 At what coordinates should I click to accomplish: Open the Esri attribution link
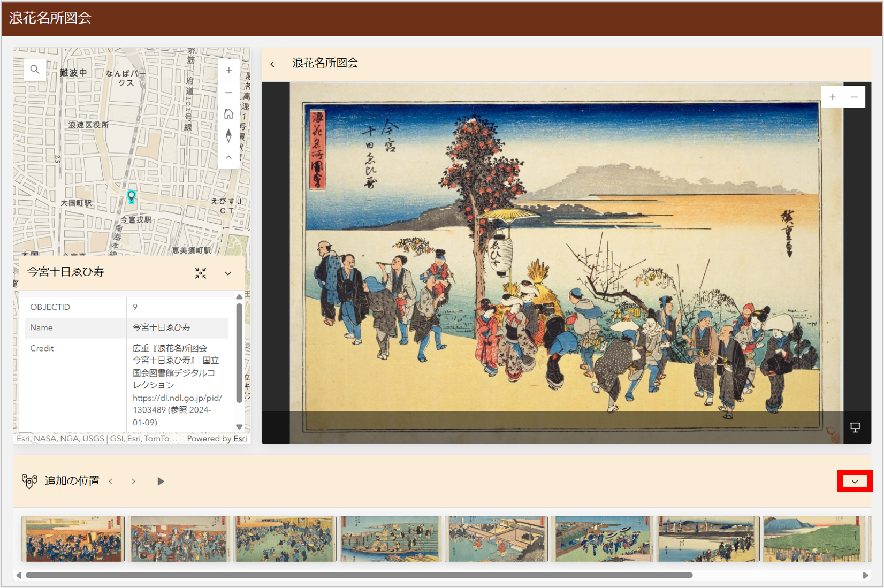[x=240, y=439]
